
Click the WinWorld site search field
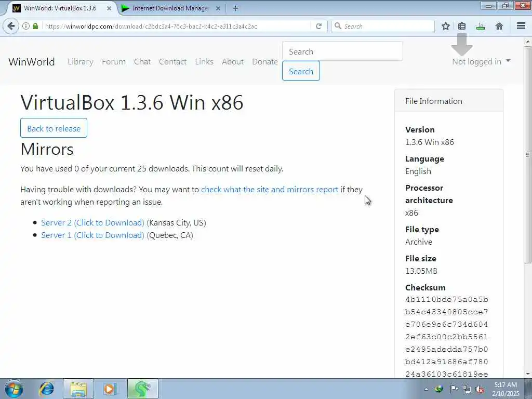point(342,51)
